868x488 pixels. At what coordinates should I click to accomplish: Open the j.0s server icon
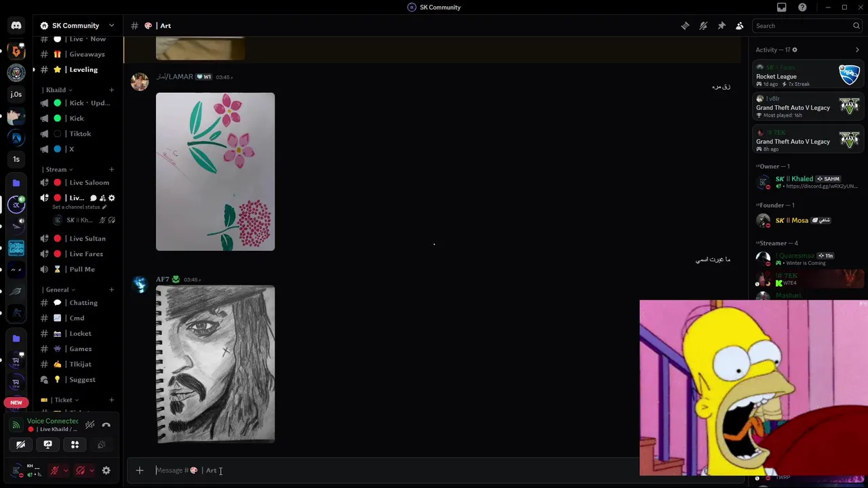(16, 94)
